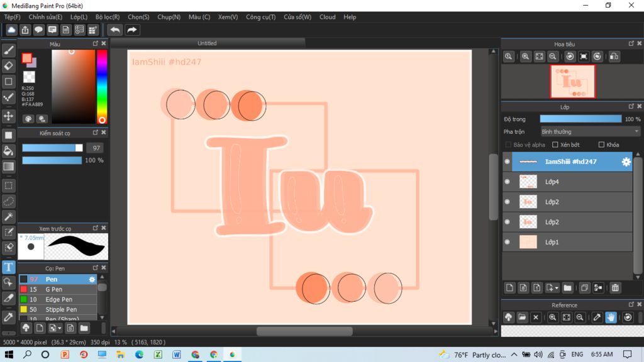Click the canvas horizontal scrollbar
Screen dimensions: 644x362
(x=304, y=331)
